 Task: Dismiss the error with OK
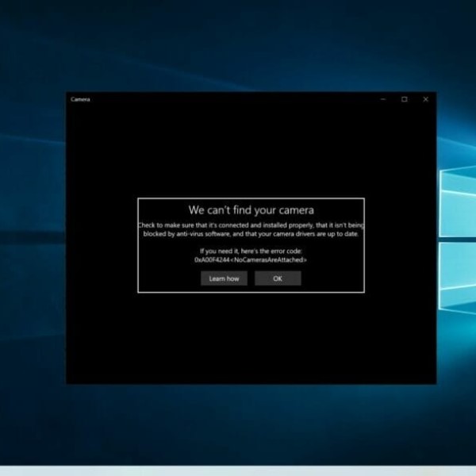coord(278,278)
